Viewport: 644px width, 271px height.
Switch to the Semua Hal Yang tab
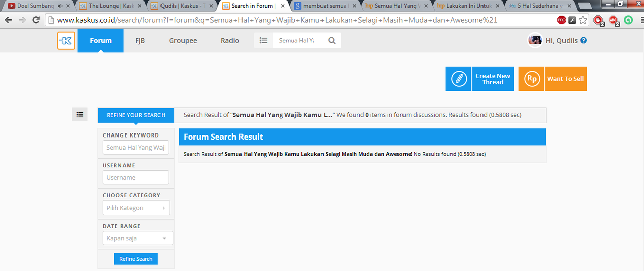(x=396, y=6)
